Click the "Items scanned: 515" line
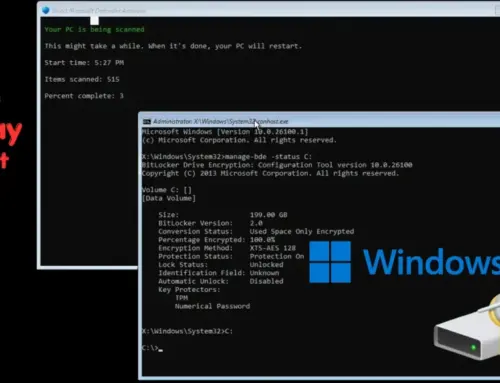The width and height of the screenshot is (500, 383). coord(82,79)
